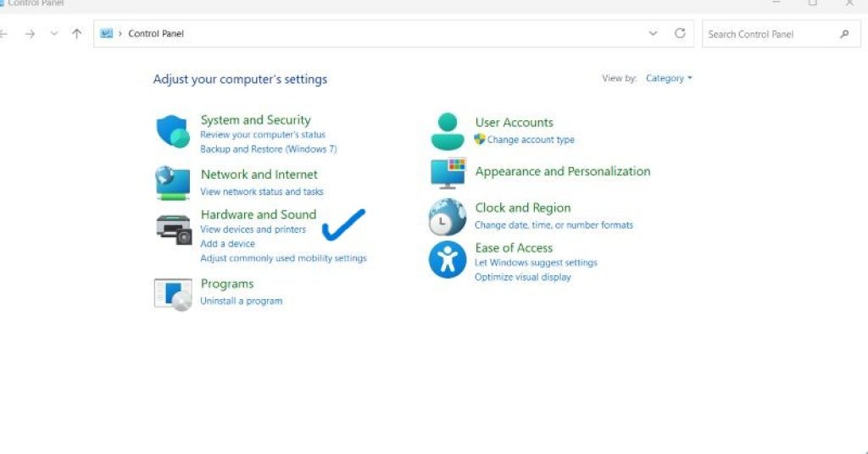Select the Control Panel breadcrumb text
The width and height of the screenshot is (868, 454).
point(156,34)
